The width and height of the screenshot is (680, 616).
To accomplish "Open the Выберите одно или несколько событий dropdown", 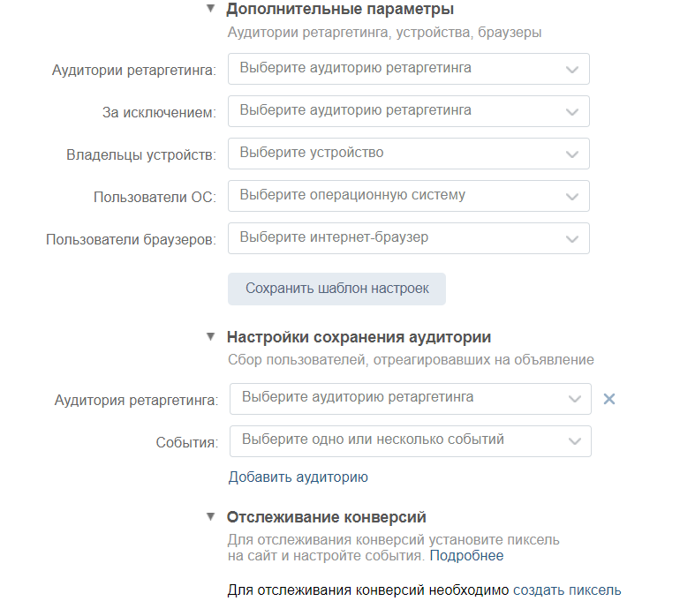I will tap(411, 441).
